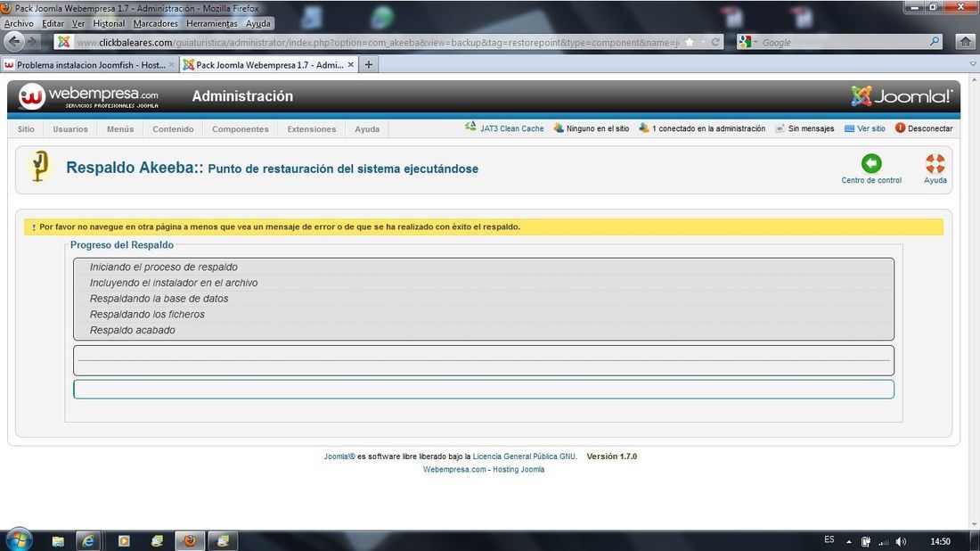This screenshot has width=980, height=551.
Task: Click the Akeeba backup logo icon
Action: pos(40,167)
